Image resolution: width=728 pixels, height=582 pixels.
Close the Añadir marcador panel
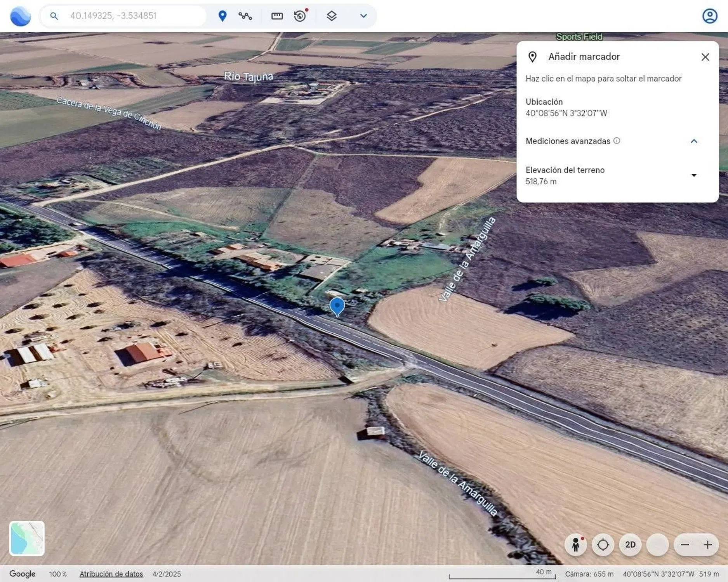click(705, 57)
